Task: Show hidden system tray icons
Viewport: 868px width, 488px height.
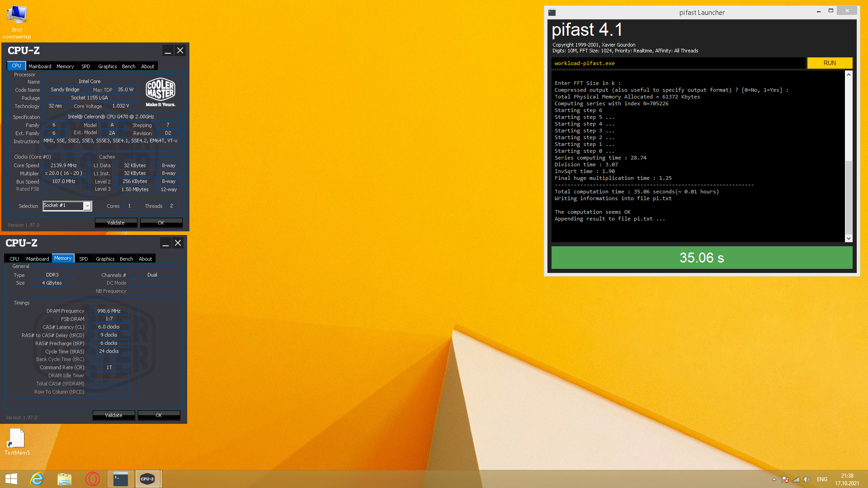Action: point(774,479)
